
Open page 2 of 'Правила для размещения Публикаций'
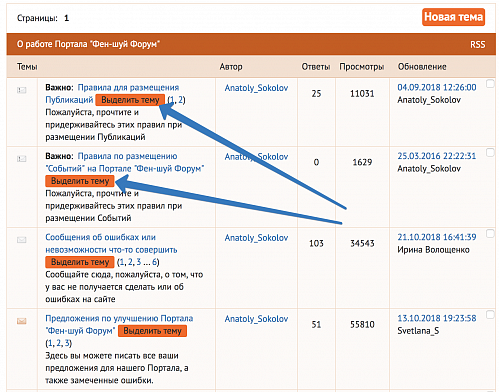point(180,100)
